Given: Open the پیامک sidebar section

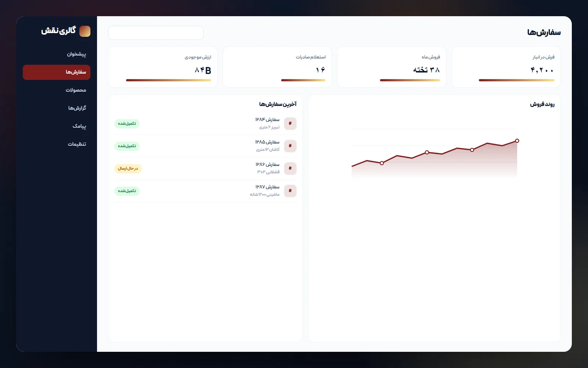Looking at the screenshot, I should click(57, 126).
